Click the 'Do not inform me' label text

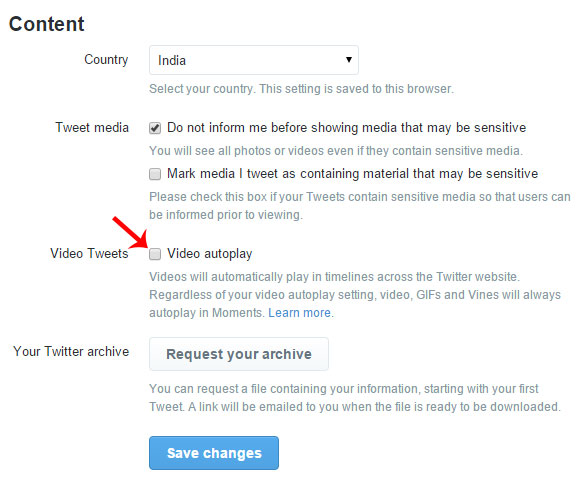pyautogui.click(x=347, y=128)
